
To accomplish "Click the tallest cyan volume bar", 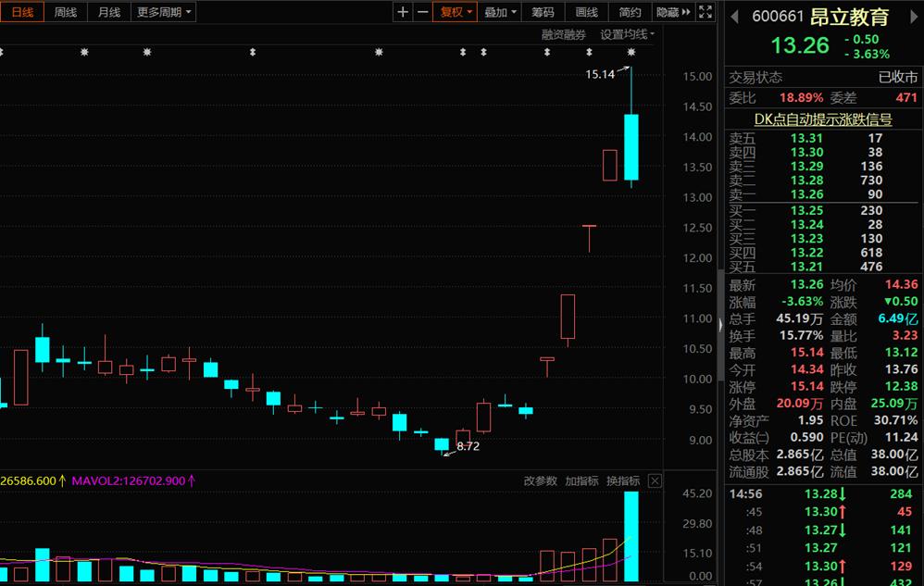I will coord(631,536).
